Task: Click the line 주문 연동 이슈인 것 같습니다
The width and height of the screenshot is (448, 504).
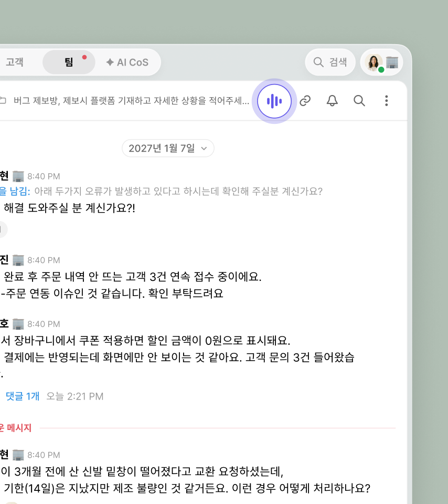Action: click(112, 293)
